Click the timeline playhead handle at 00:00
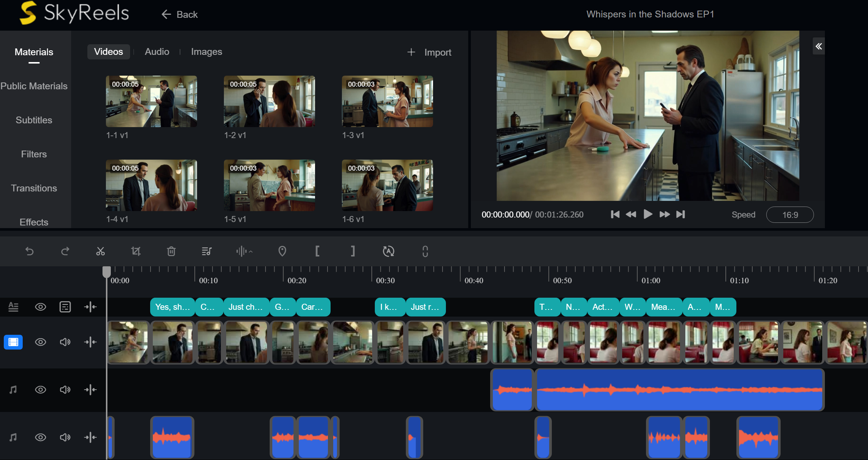This screenshot has width=868, height=460. (x=107, y=272)
